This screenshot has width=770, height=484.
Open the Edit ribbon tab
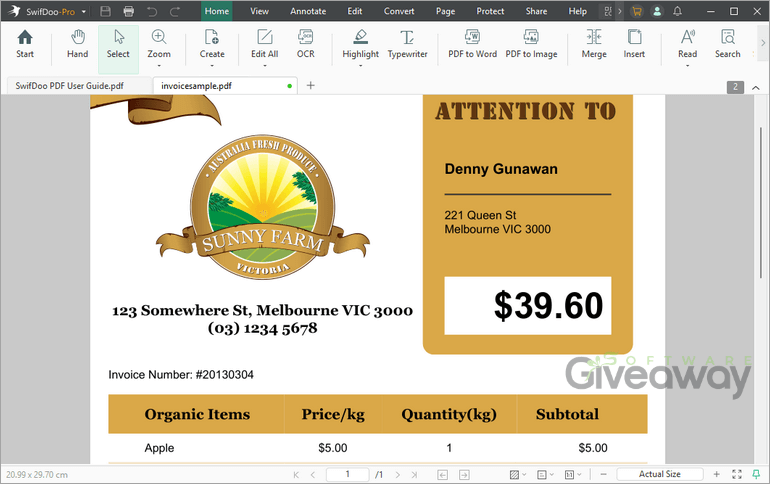355,11
